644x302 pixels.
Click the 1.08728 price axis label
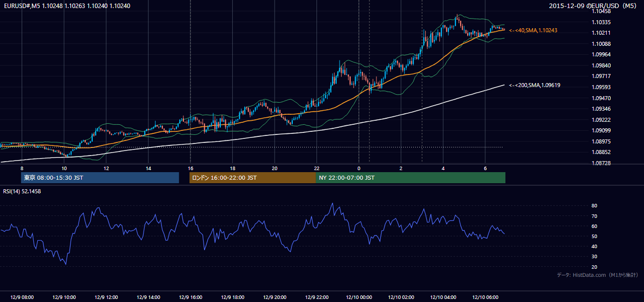[x=601, y=163]
